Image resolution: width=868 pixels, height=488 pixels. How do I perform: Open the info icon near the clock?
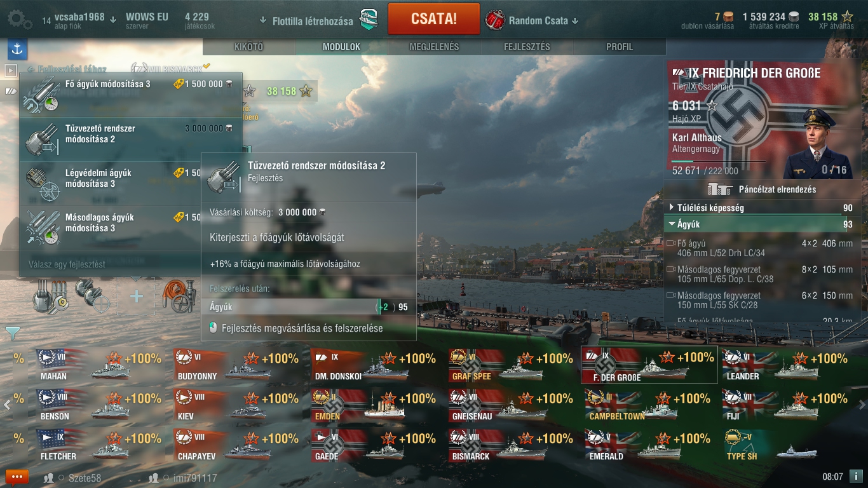pos(855,476)
